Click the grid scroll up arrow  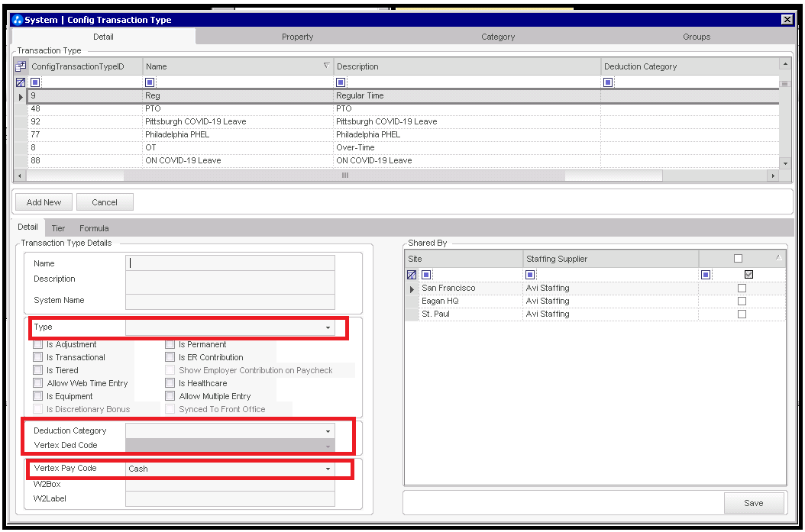coord(785,64)
